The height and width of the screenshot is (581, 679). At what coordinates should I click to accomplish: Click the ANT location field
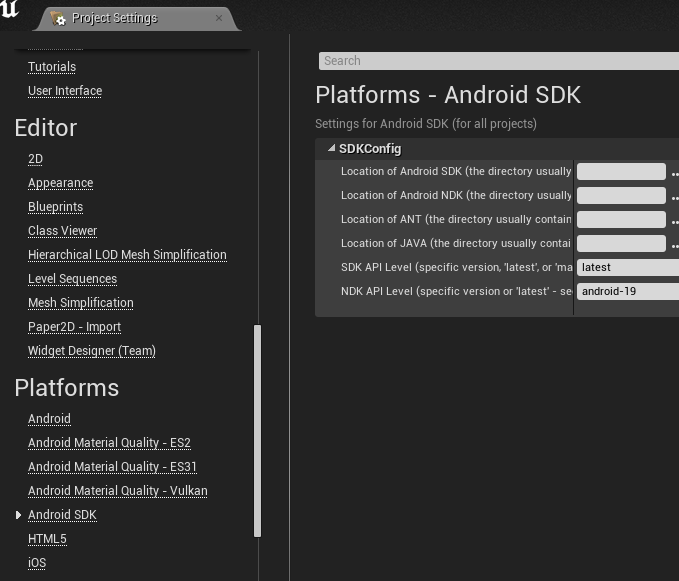click(621, 219)
